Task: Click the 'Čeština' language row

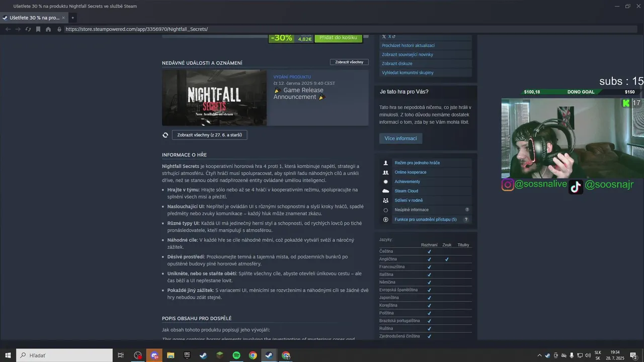Action: [x=426, y=251]
